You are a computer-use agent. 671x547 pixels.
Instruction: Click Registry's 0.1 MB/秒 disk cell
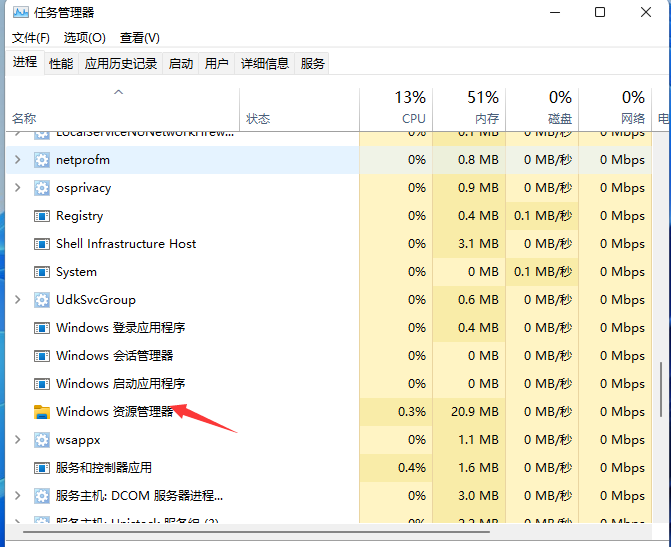point(542,216)
